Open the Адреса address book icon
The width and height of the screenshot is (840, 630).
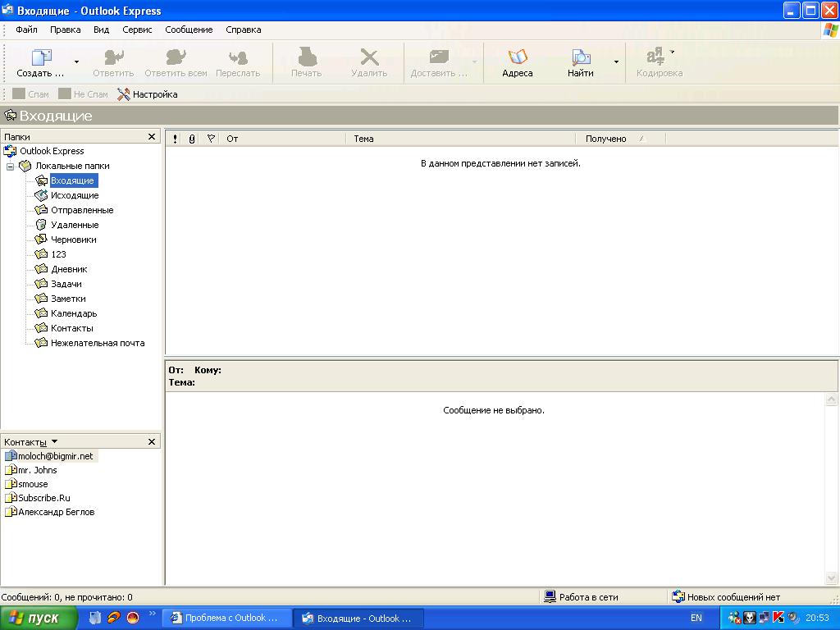pos(517,59)
